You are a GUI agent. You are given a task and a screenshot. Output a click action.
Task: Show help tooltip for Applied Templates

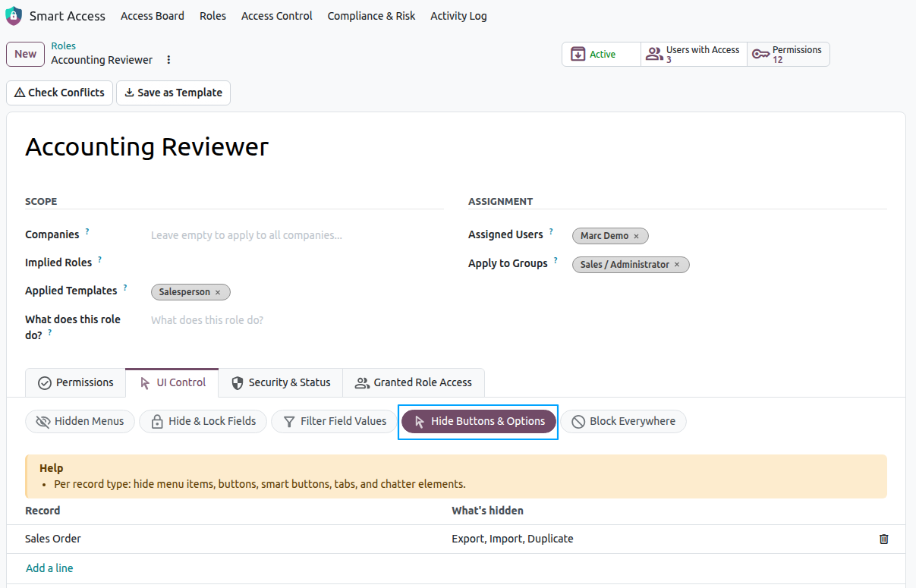125,288
